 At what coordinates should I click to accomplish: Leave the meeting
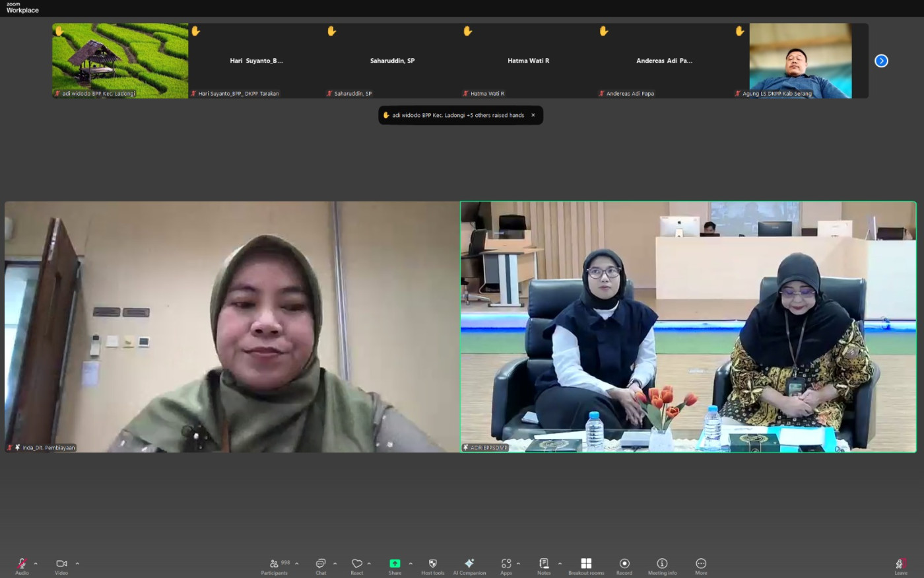point(900,564)
